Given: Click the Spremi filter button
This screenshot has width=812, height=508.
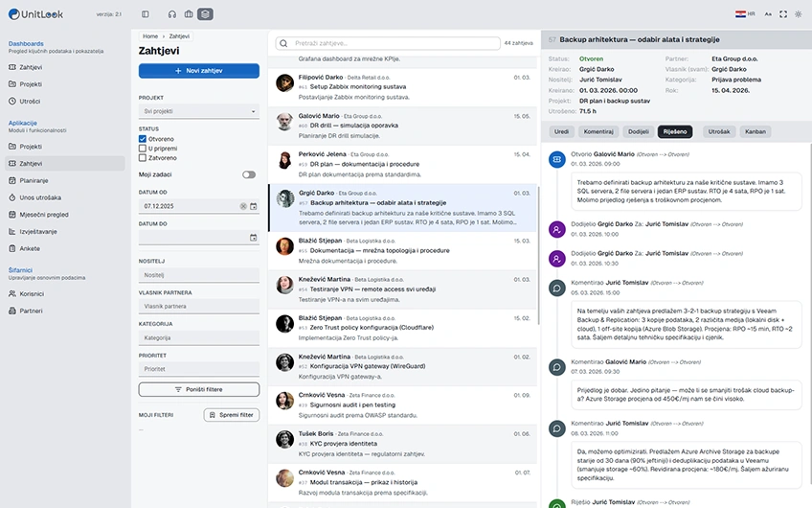Looking at the screenshot, I should click(x=232, y=415).
